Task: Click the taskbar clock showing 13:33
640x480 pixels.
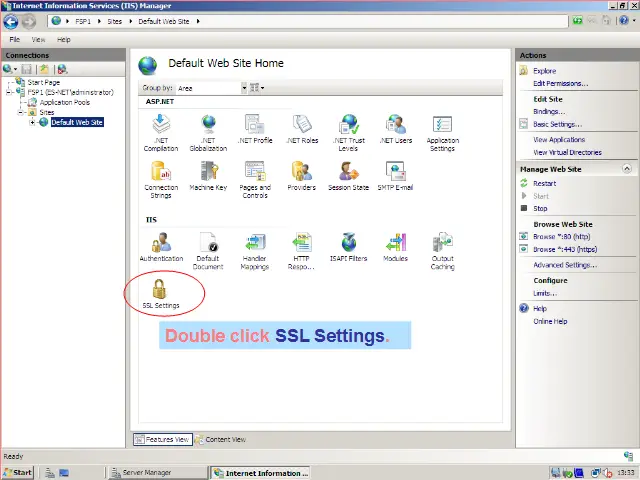Action: [x=625, y=473]
